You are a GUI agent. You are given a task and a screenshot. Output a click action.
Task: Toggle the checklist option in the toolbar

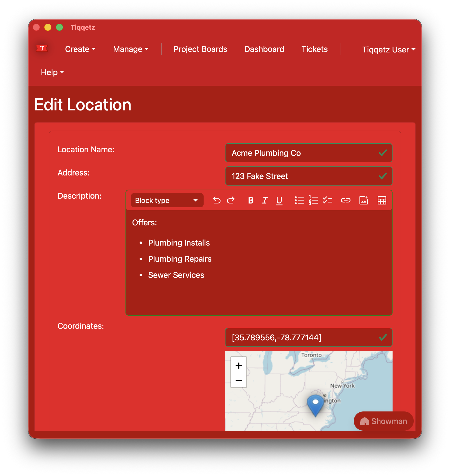[x=328, y=200]
